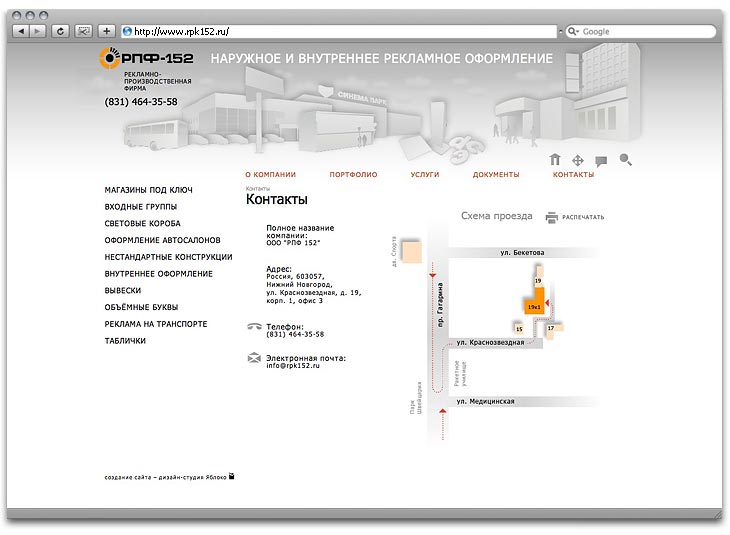The width and height of the screenshot is (730, 535).
Task: Open the feedback speech bubble icon
Action: pyautogui.click(x=601, y=161)
